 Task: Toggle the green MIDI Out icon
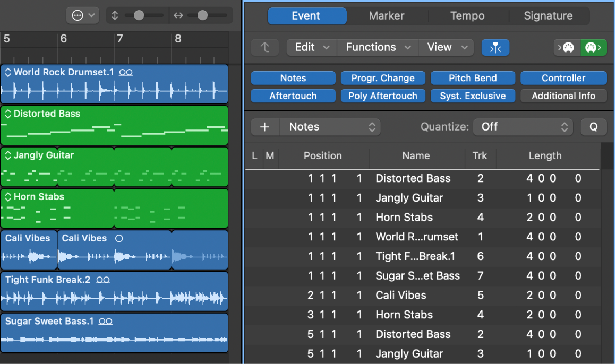click(x=593, y=47)
